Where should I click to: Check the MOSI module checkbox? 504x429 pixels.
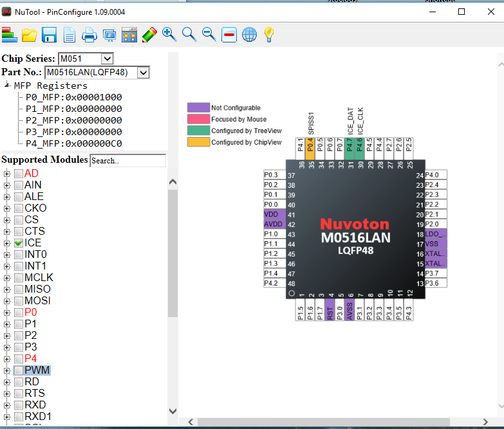(x=19, y=301)
